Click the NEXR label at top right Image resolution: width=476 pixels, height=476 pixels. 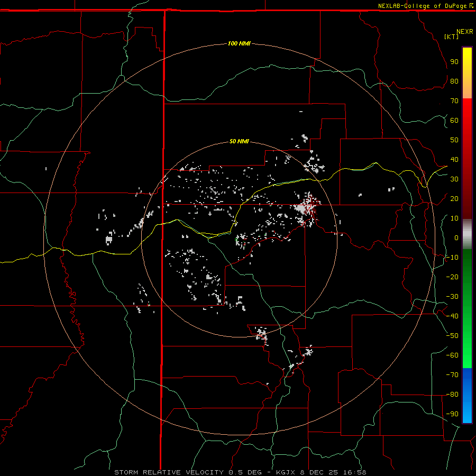(465, 32)
